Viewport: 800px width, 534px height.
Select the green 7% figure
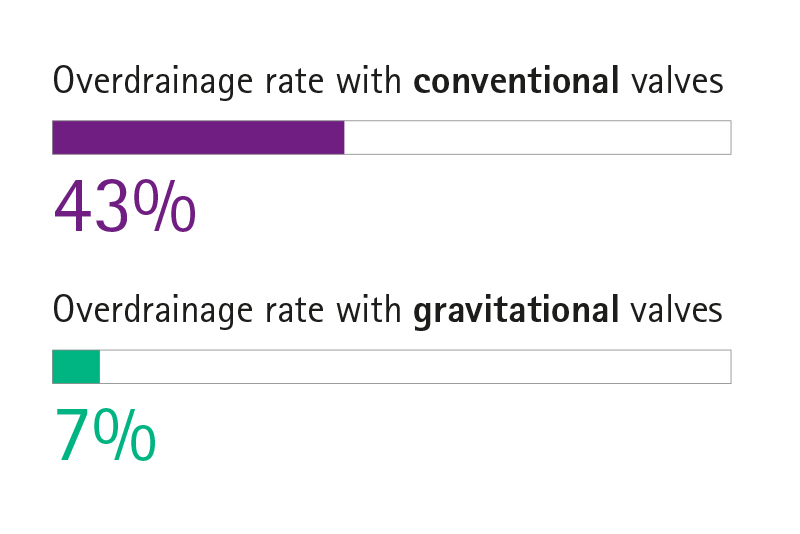click(105, 435)
